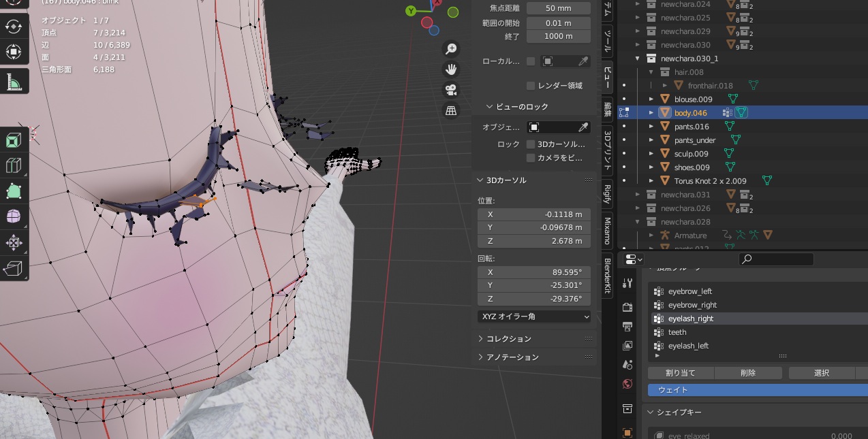Switch to the Rigify sidebar tab

(x=606, y=195)
